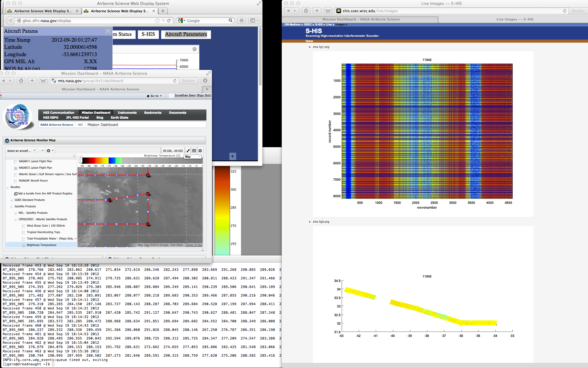
Task: Click the Sign Out link
Action: point(204,95)
